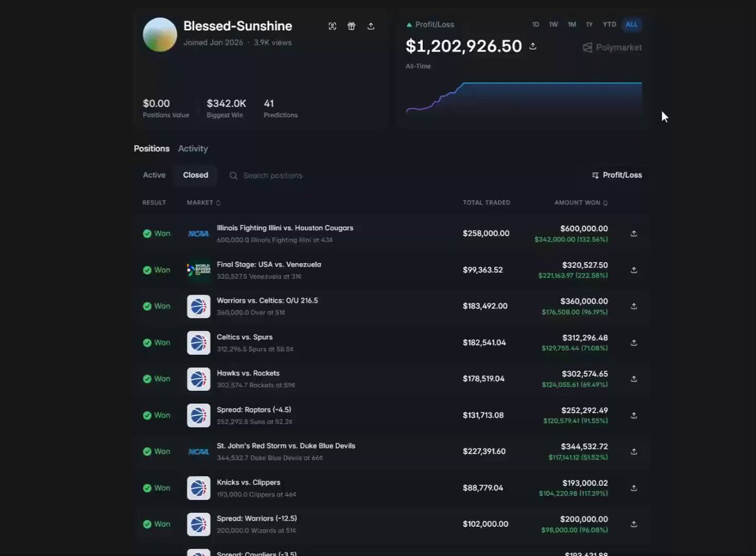This screenshot has width=756, height=556.
Task: Share the Celtics vs. Spurs position
Action: pyautogui.click(x=634, y=342)
